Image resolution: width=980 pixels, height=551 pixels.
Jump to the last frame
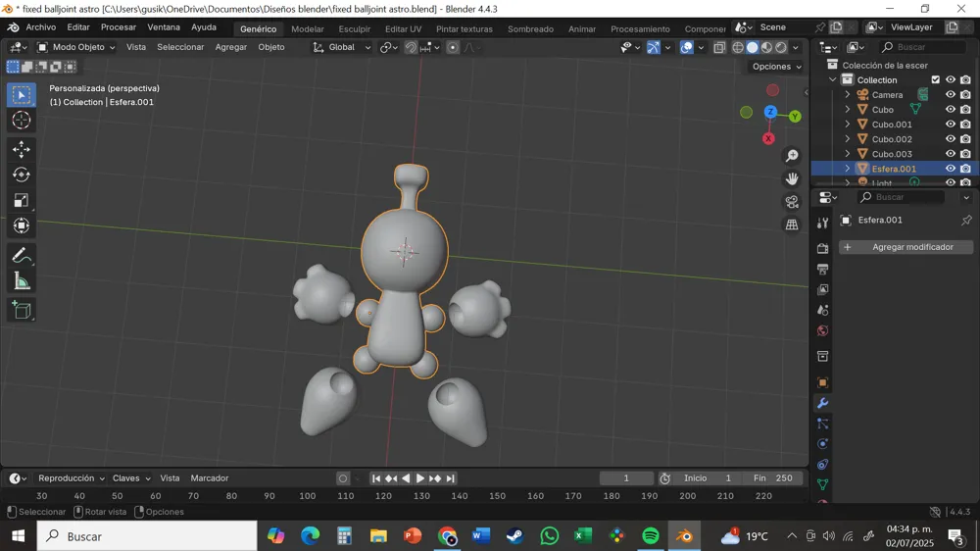[450, 477]
